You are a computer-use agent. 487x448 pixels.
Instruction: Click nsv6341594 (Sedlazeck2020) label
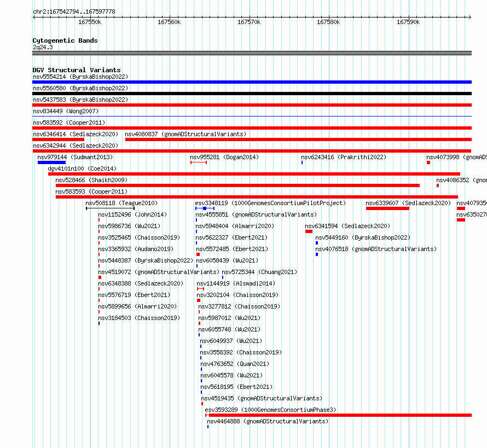coord(347,226)
